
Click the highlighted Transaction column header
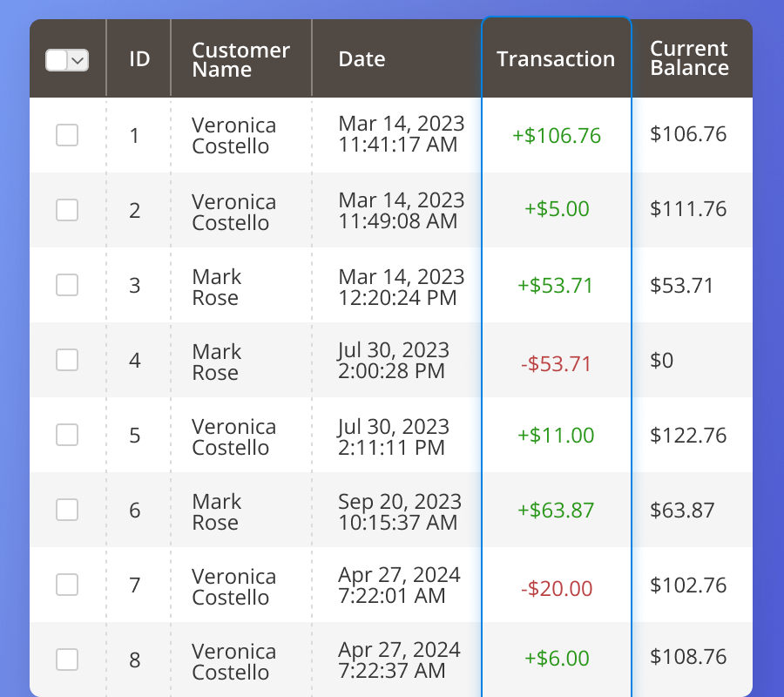(x=556, y=59)
